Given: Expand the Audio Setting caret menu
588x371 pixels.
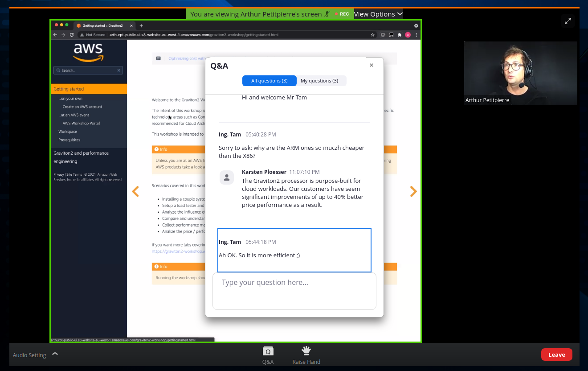Looking at the screenshot, I should [x=55, y=354].
